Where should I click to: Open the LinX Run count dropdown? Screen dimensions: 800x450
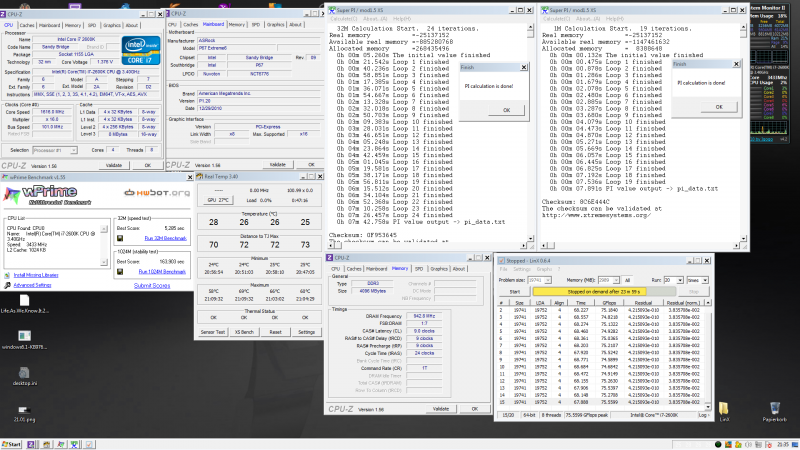click(x=673, y=280)
